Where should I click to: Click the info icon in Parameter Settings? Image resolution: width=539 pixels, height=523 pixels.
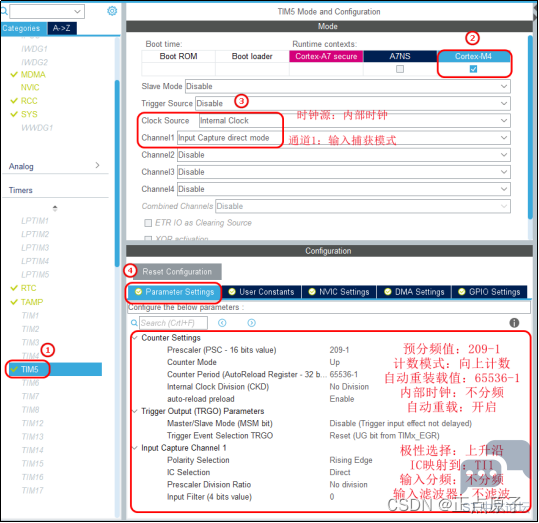[x=514, y=323]
